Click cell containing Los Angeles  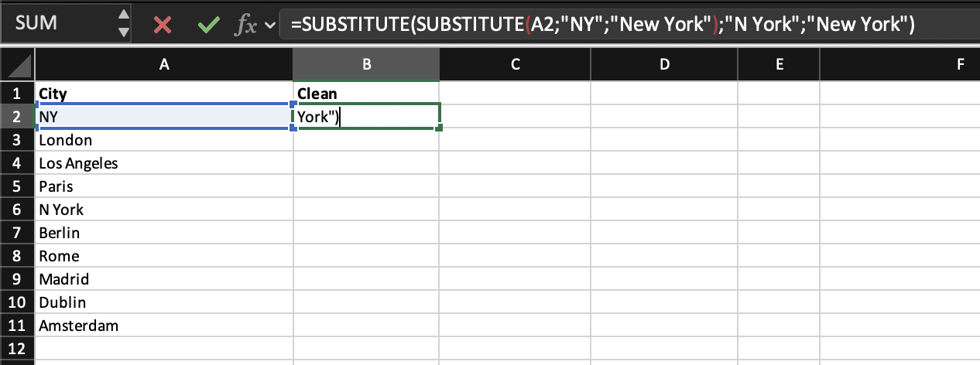tap(164, 163)
